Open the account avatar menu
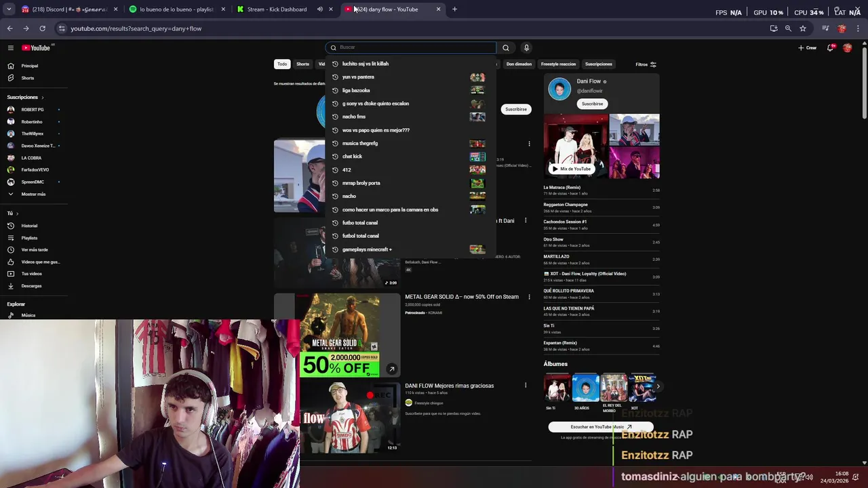 pos(847,47)
